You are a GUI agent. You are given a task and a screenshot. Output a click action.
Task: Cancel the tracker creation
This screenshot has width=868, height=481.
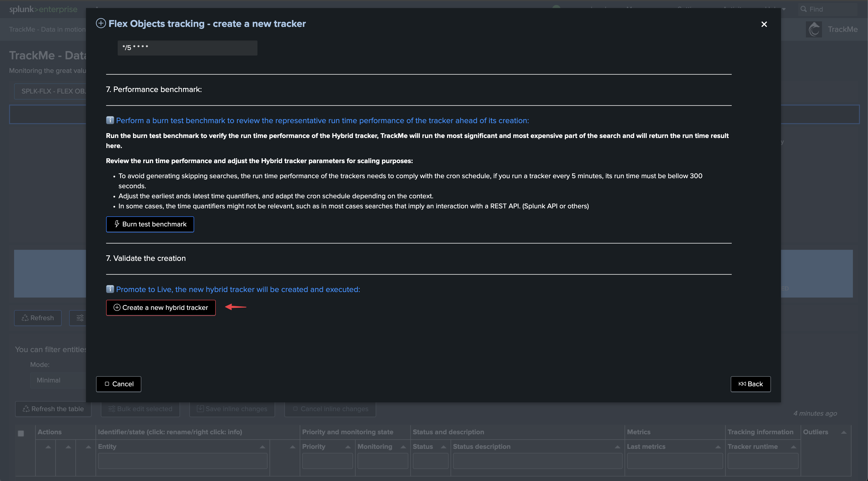119,384
